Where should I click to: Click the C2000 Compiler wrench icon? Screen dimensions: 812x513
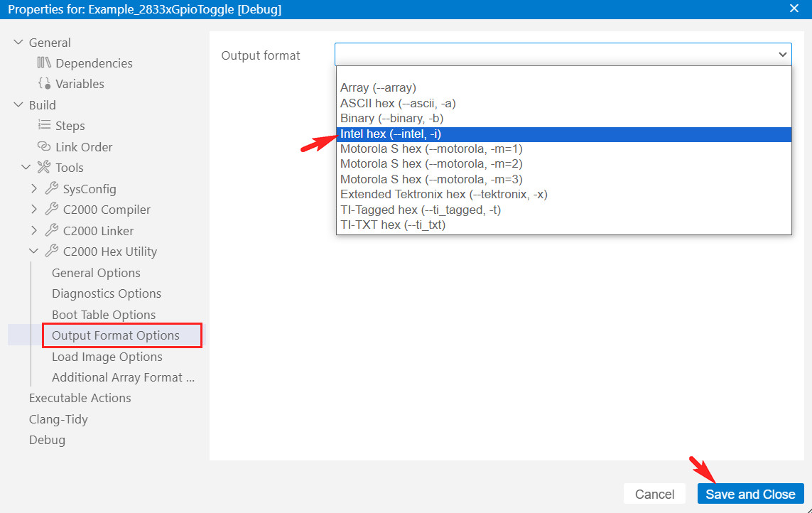pyautogui.click(x=51, y=210)
